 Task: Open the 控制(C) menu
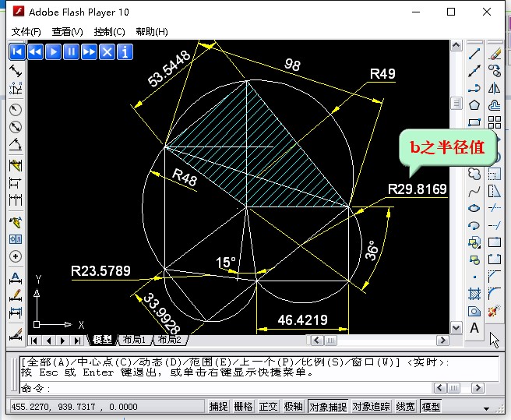point(110,32)
